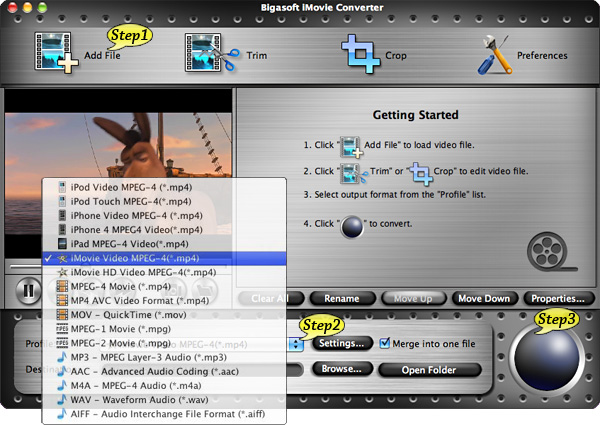Select iPhone Video MPEG-4 (*.mp4)
Viewport: 600px width, 425px height.
tap(164, 216)
